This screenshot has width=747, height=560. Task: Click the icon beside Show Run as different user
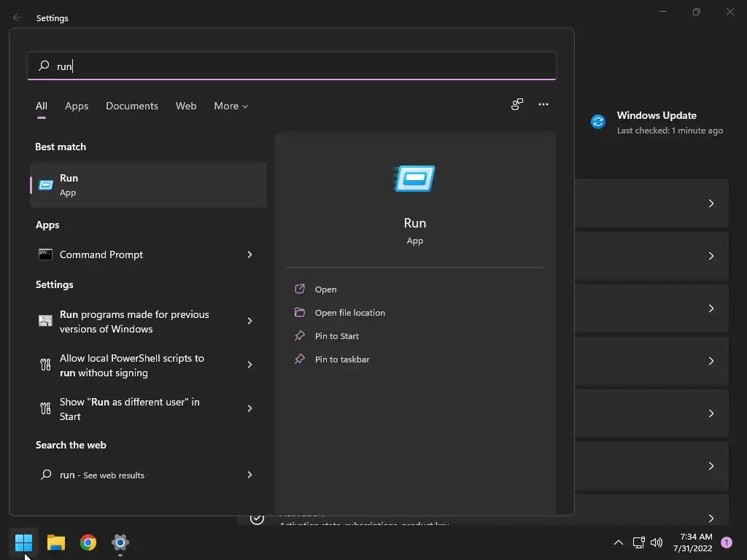[45, 408]
